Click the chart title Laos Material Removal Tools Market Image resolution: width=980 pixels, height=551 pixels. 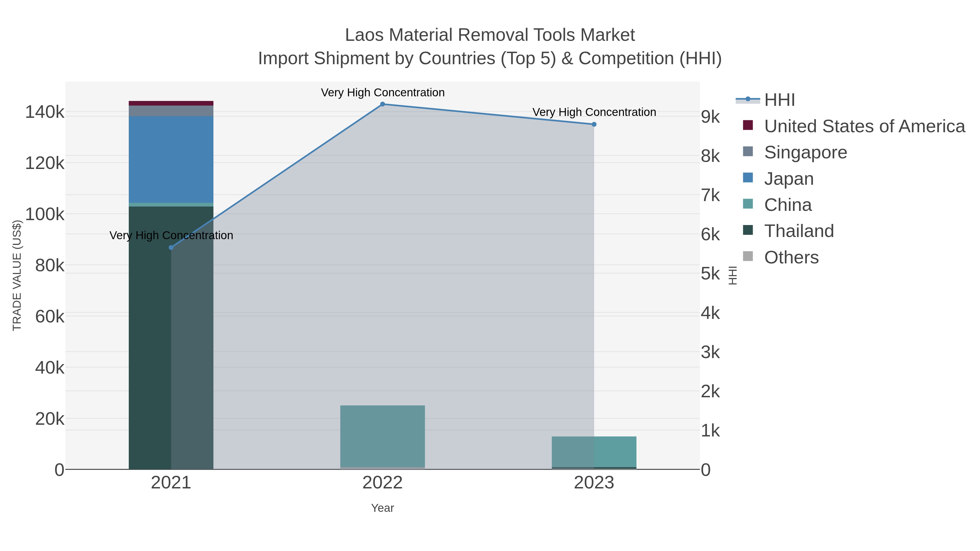tap(490, 35)
